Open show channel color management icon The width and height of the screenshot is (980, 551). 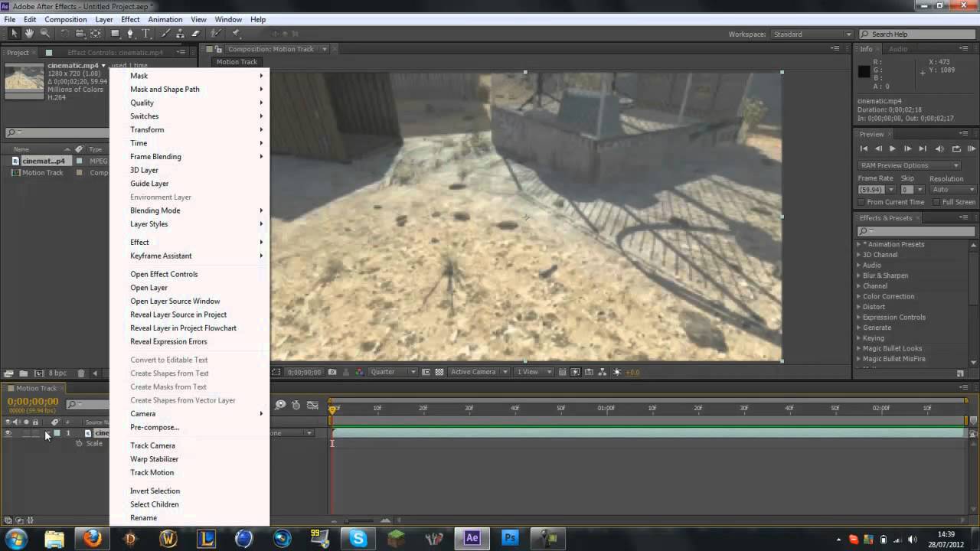click(359, 372)
